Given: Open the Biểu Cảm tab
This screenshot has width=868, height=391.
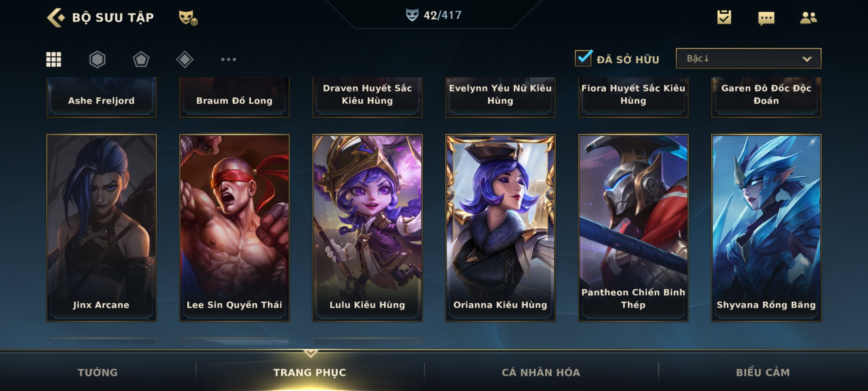Looking at the screenshot, I should [x=763, y=372].
